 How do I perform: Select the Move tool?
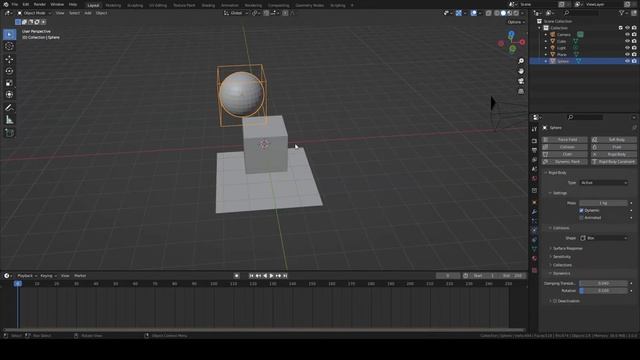click(x=9, y=59)
